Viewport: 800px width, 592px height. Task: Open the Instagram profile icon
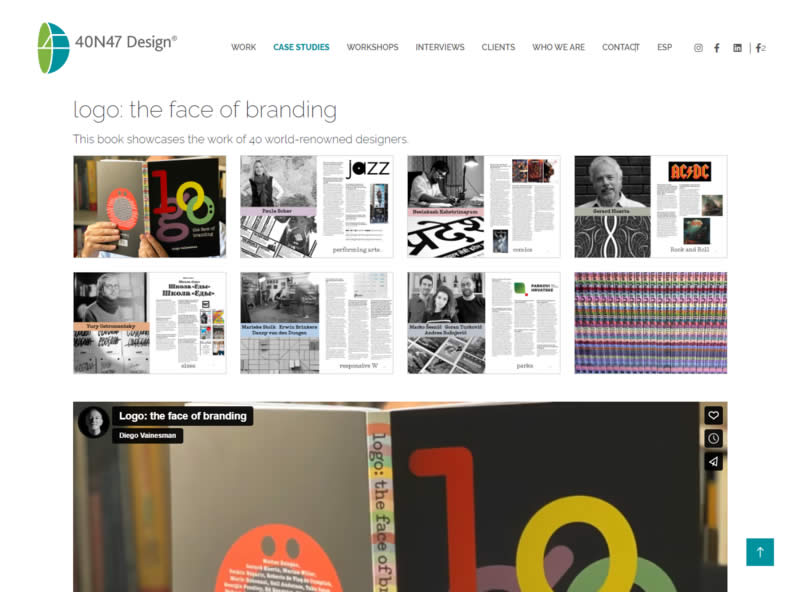[x=698, y=47]
